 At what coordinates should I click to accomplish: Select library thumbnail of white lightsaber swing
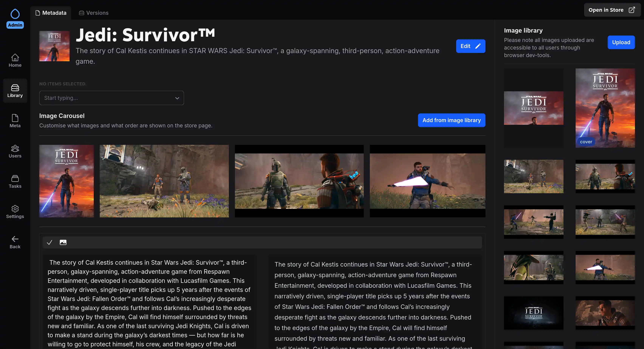pyautogui.click(x=605, y=268)
